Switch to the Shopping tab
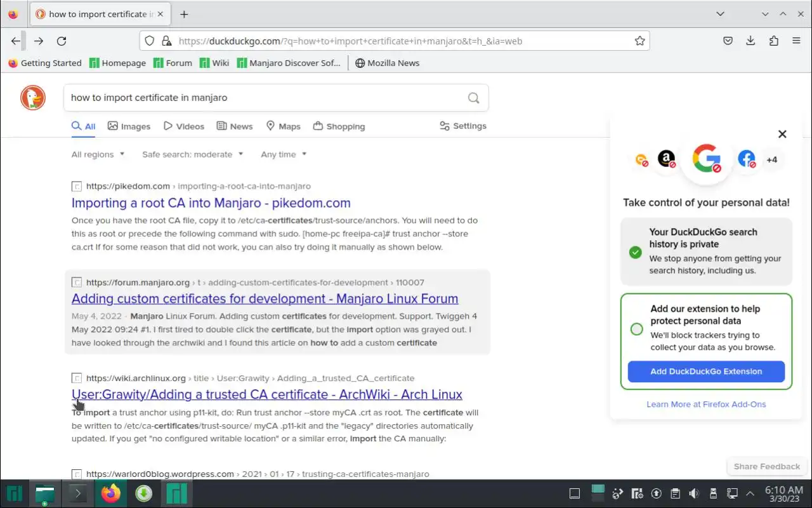The height and width of the screenshot is (508, 812). coord(339,126)
